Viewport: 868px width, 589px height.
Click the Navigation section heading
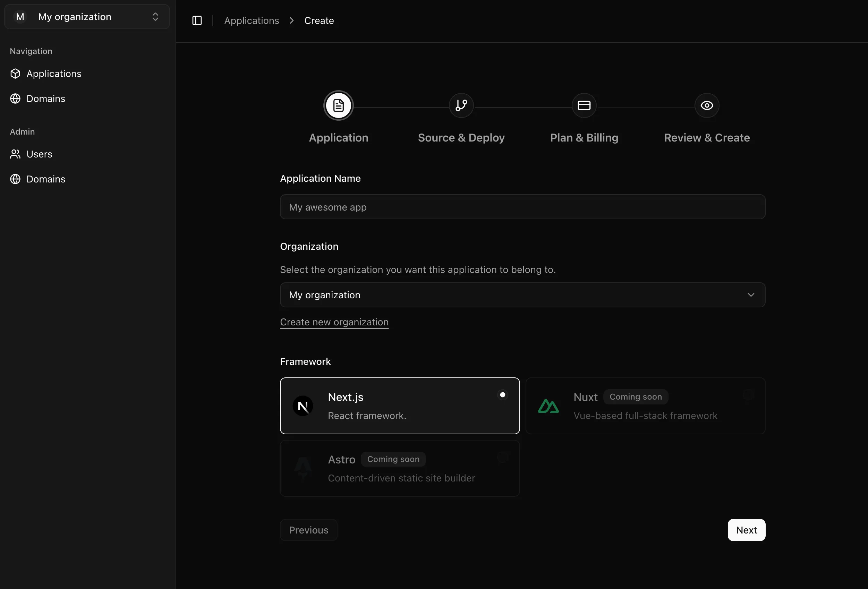click(31, 51)
